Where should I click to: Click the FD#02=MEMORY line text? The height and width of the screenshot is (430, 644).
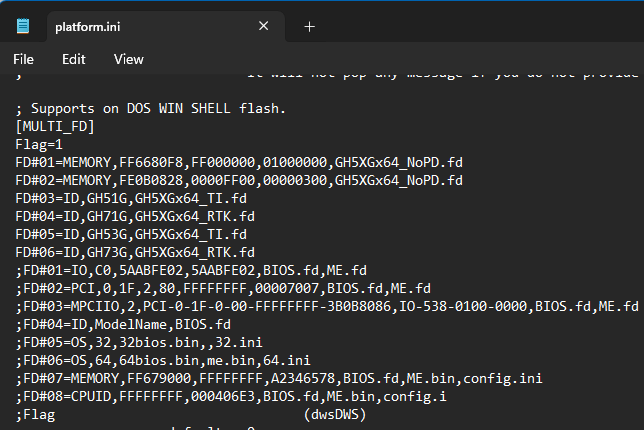pos(238,180)
